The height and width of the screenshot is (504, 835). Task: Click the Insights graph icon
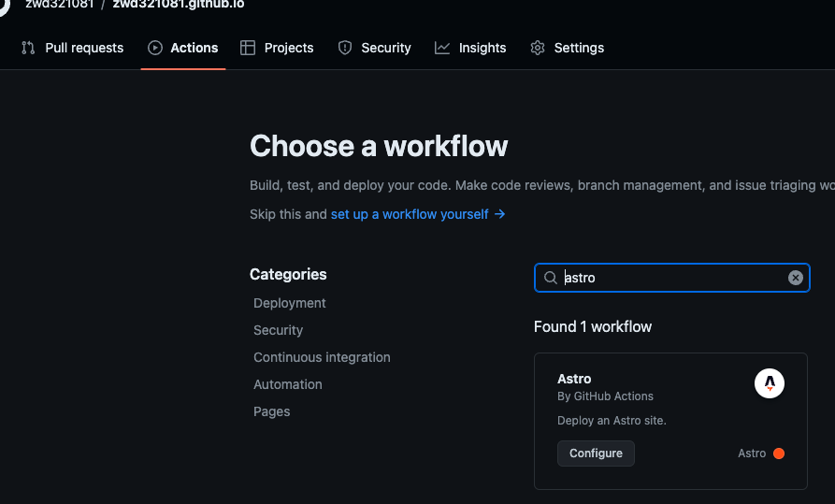click(x=442, y=48)
